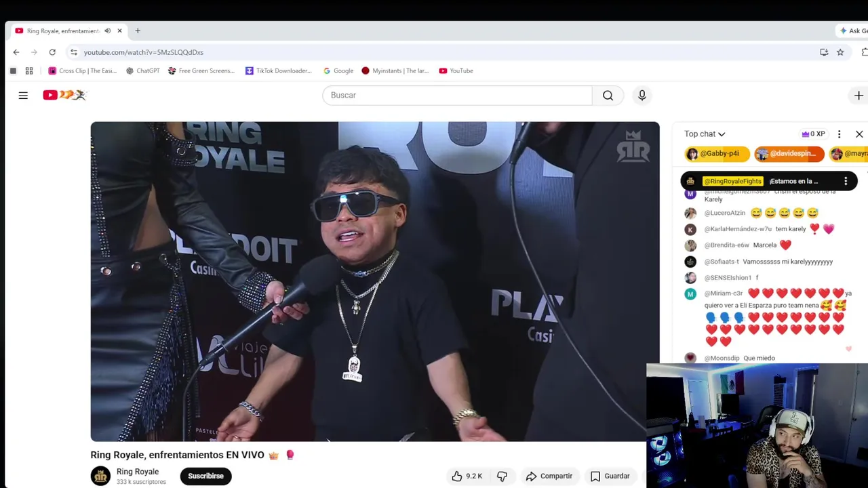Open a new browser tab
The height and width of the screenshot is (488, 868).
pyautogui.click(x=138, y=30)
